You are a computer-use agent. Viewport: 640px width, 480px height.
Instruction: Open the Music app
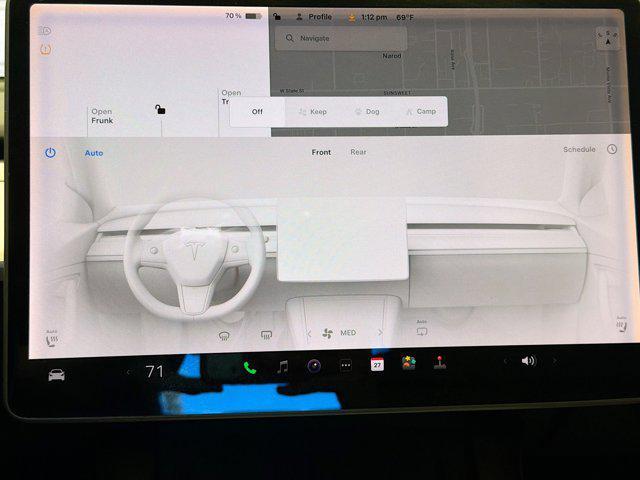click(x=282, y=367)
